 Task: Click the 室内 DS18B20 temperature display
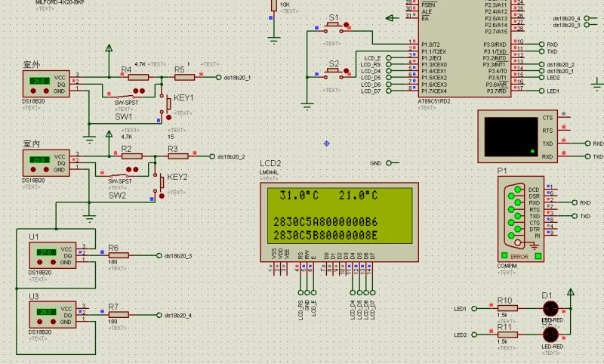(x=39, y=160)
